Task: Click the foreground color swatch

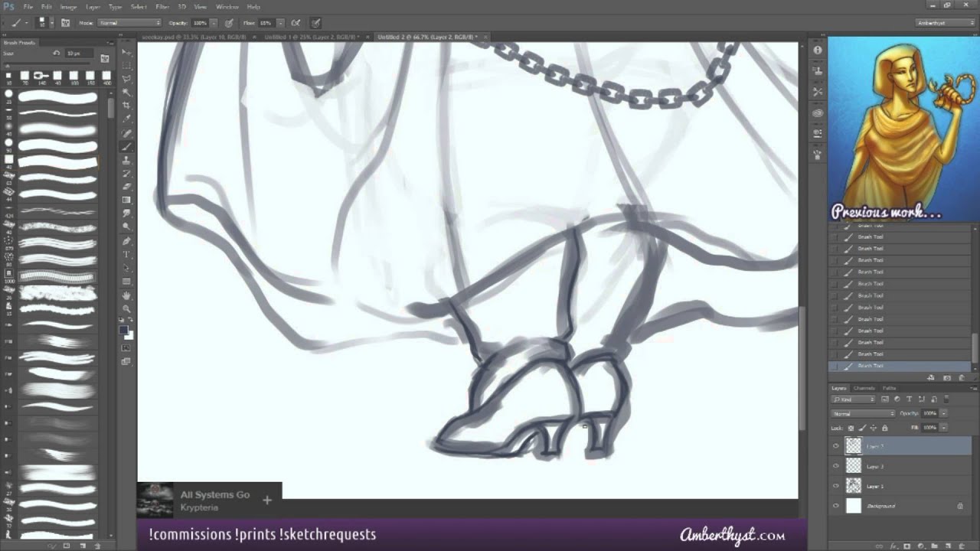Action: click(122, 330)
